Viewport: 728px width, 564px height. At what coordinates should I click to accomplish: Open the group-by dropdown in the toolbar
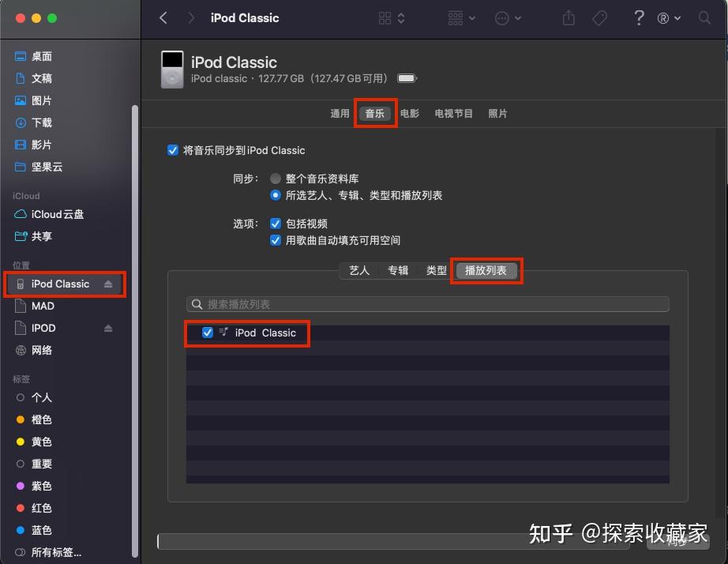[x=460, y=17]
